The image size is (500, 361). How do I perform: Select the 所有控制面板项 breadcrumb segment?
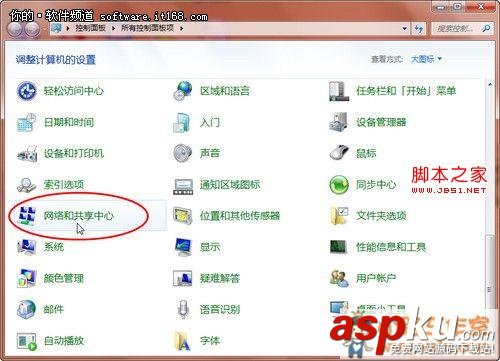147,28
